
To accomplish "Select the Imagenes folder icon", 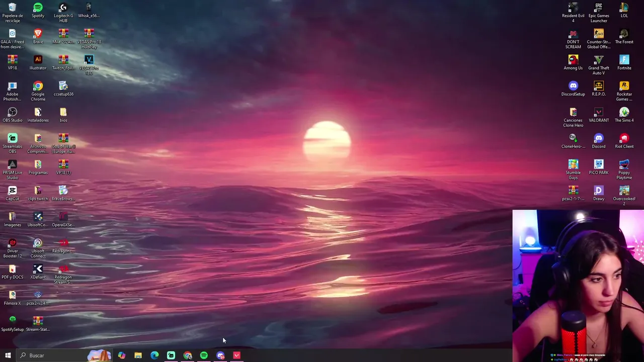I will coord(12,219).
